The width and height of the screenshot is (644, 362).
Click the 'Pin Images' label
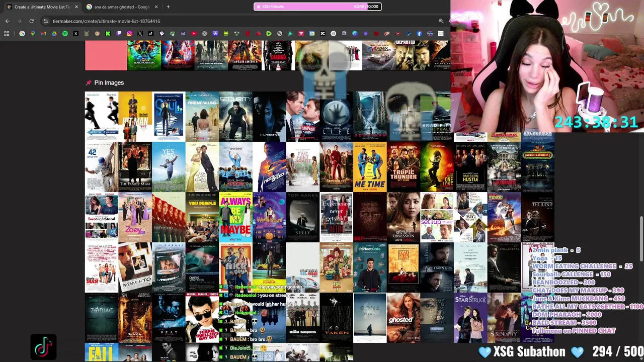pos(109,82)
